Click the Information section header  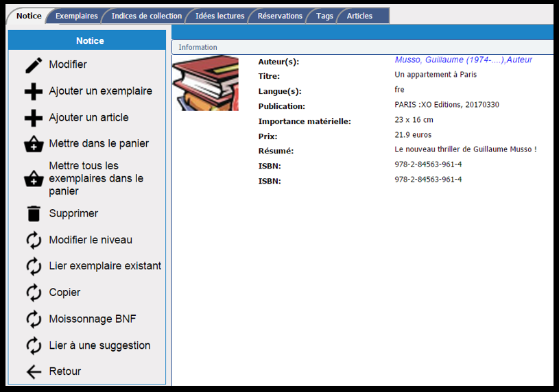click(362, 47)
